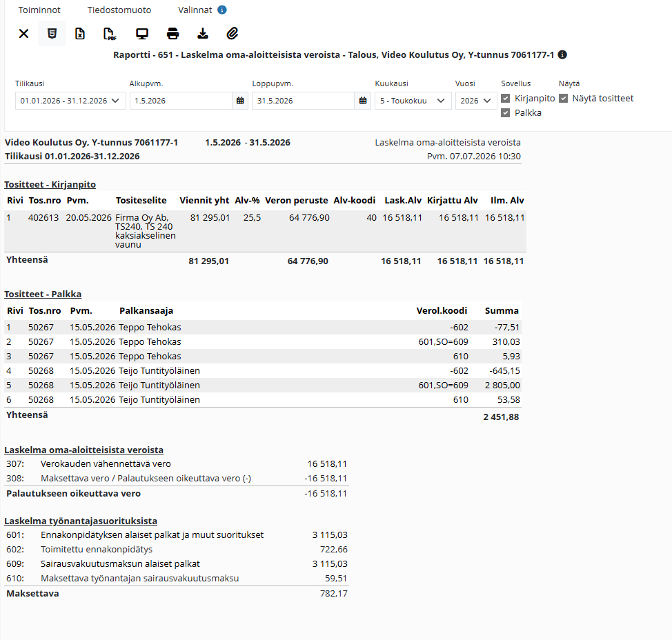Select the HTML output format icon
The height and width of the screenshot is (640, 672).
52,33
